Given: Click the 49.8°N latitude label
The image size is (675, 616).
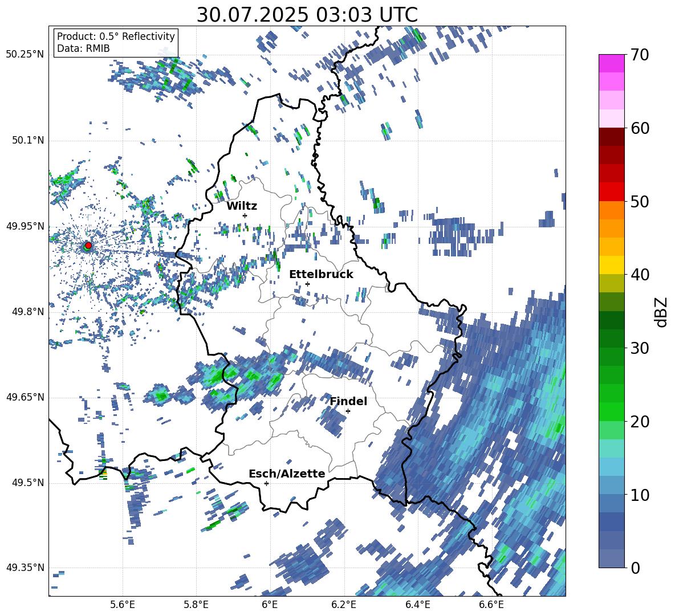Looking at the screenshot, I should coord(28,312).
